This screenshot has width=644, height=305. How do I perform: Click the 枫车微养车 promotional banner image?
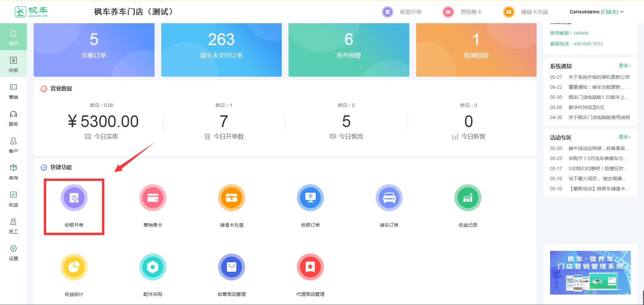[x=590, y=273]
